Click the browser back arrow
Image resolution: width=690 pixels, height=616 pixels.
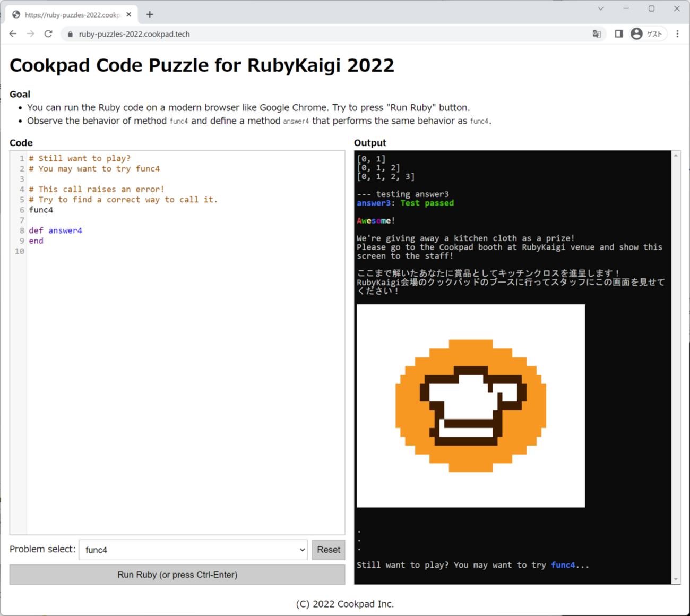[x=13, y=33]
